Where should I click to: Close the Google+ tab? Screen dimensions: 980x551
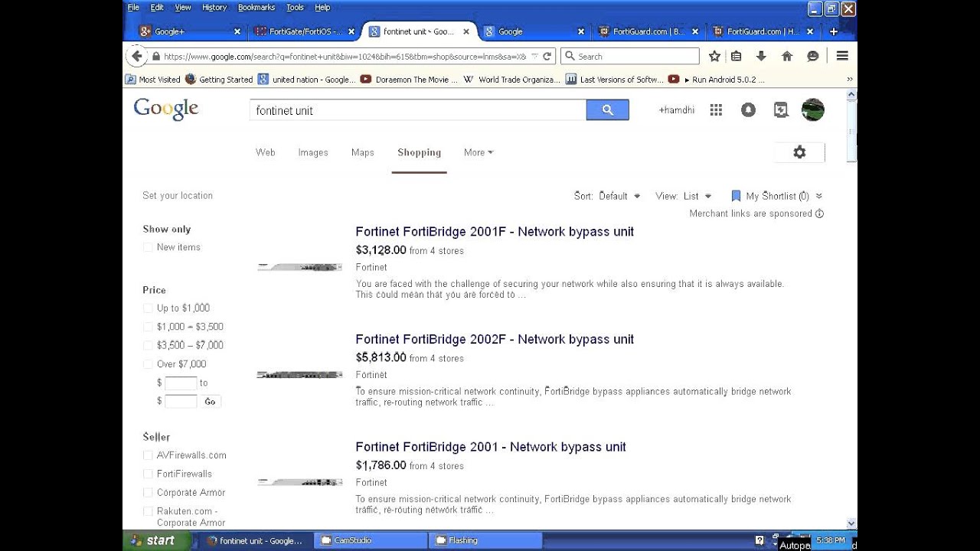pyautogui.click(x=237, y=31)
